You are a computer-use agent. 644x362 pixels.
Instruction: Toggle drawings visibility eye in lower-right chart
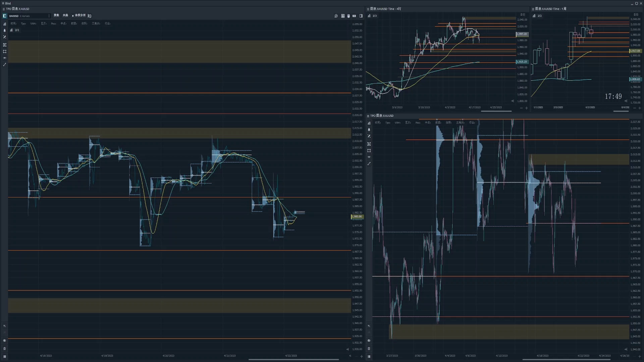[x=369, y=341]
